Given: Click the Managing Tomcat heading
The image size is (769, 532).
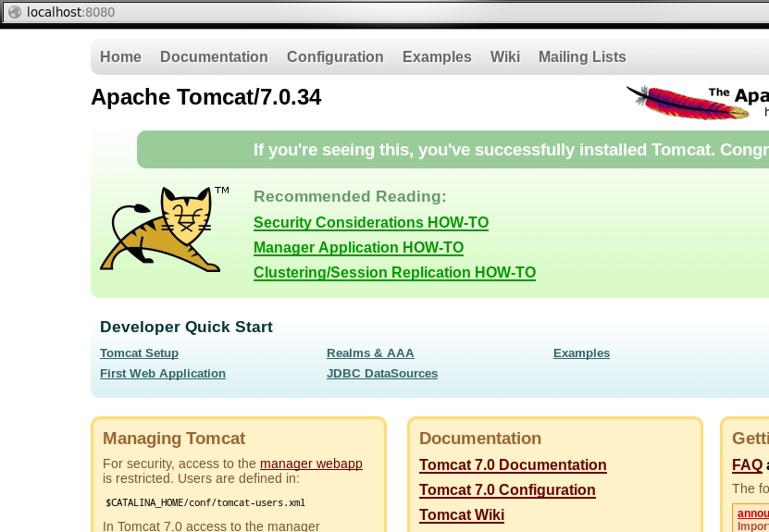Looking at the screenshot, I should [x=174, y=439].
